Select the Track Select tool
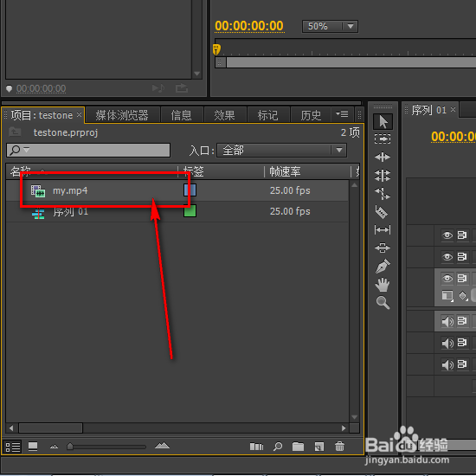Image resolution: width=476 pixels, height=476 pixels. pos(383,139)
